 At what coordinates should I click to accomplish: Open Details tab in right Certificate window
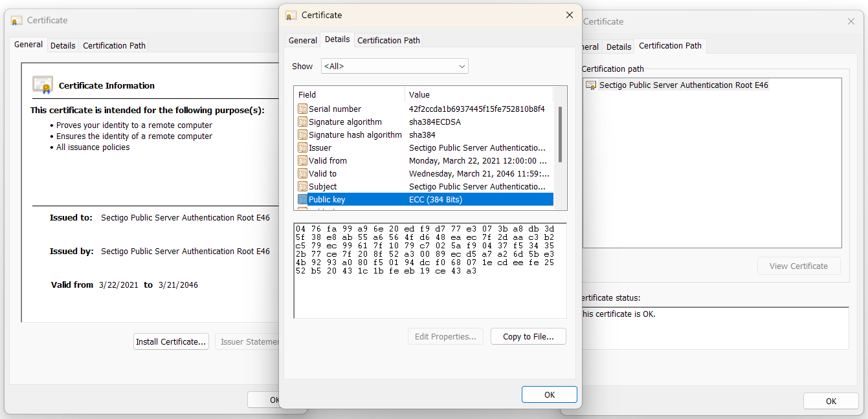point(618,47)
